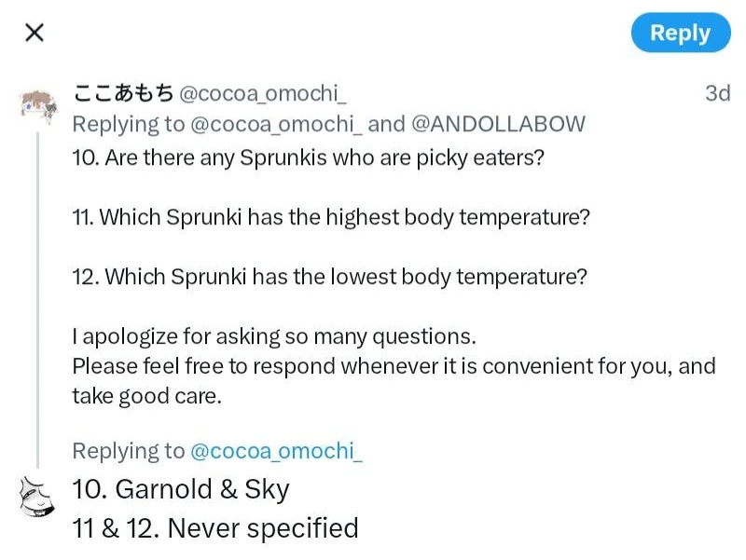The width and height of the screenshot is (746, 560).
Task: Click the "take good care." text
Action: [x=146, y=395]
